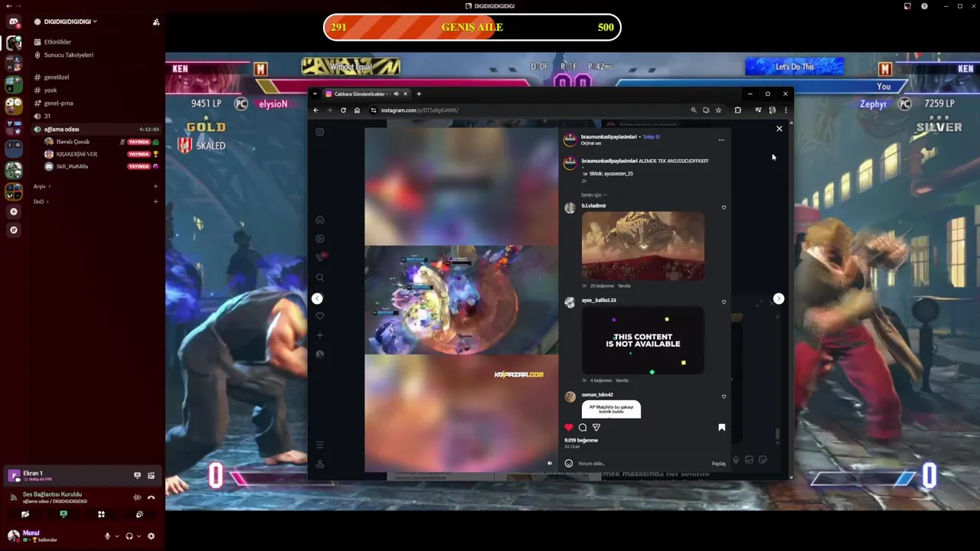Go back in the browser
980x551 pixels.
(x=315, y=110)
